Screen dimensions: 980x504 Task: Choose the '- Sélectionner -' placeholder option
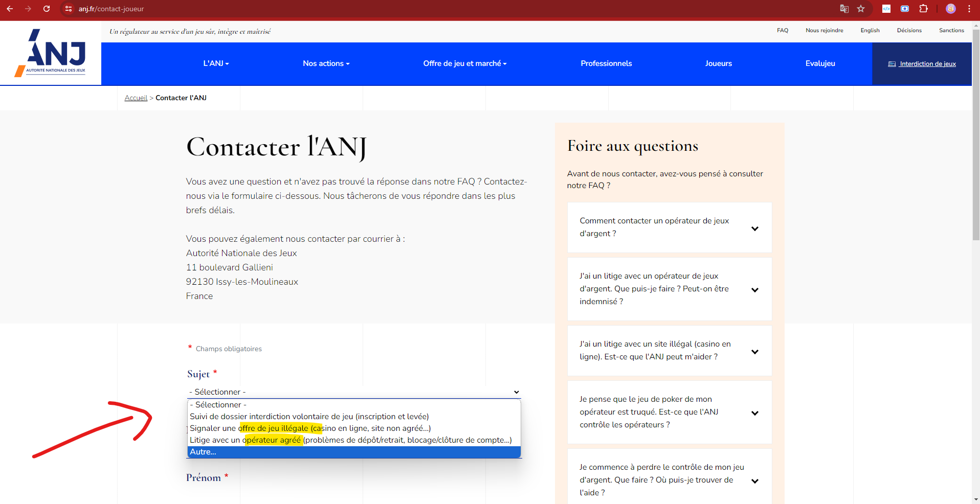[x=354, y=404]
